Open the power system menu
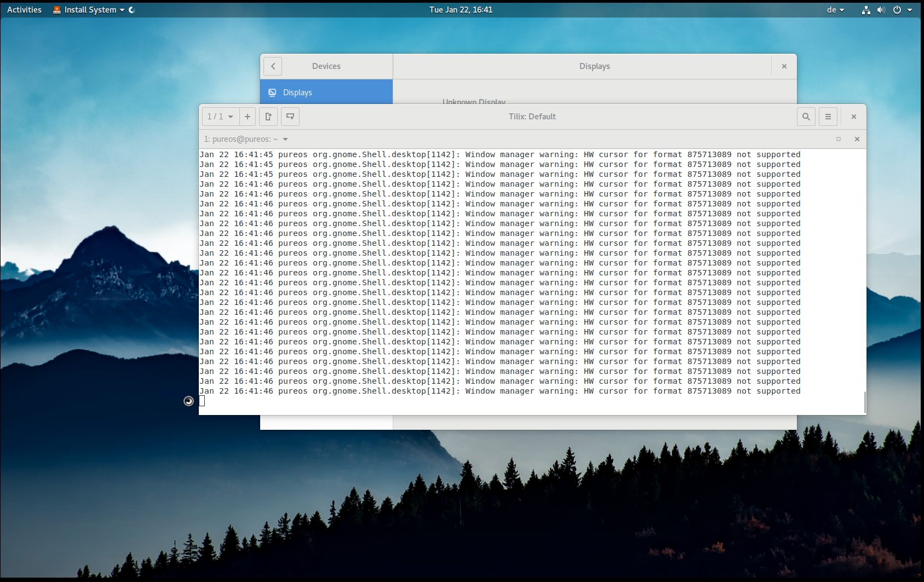Viewport: 924px width, 582px height. tap(897, 10)
